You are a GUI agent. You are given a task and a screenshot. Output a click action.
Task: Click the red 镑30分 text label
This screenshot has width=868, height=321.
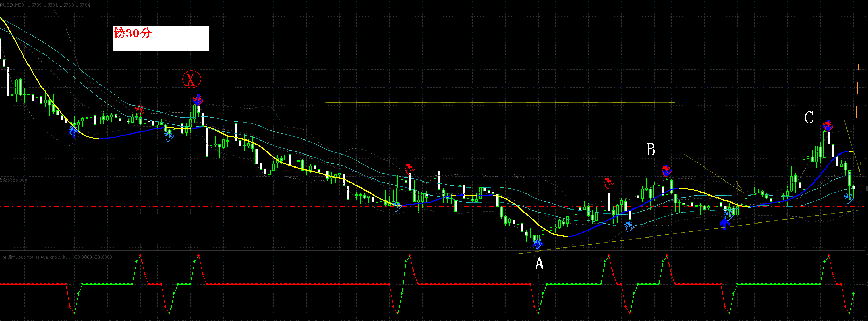tap(133, 34)
